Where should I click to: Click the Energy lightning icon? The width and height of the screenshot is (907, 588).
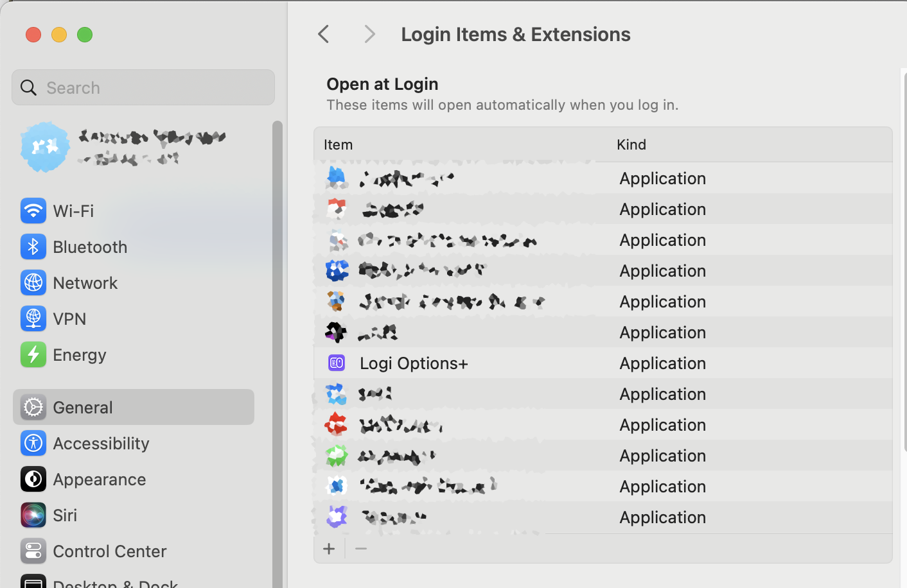[33, 354]
